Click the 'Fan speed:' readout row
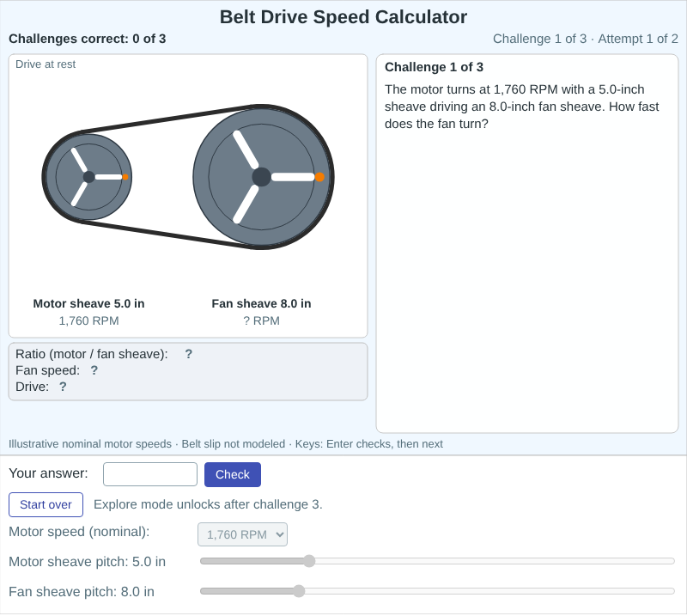Viewport: 687px width, 616px height. click(57, 370)
